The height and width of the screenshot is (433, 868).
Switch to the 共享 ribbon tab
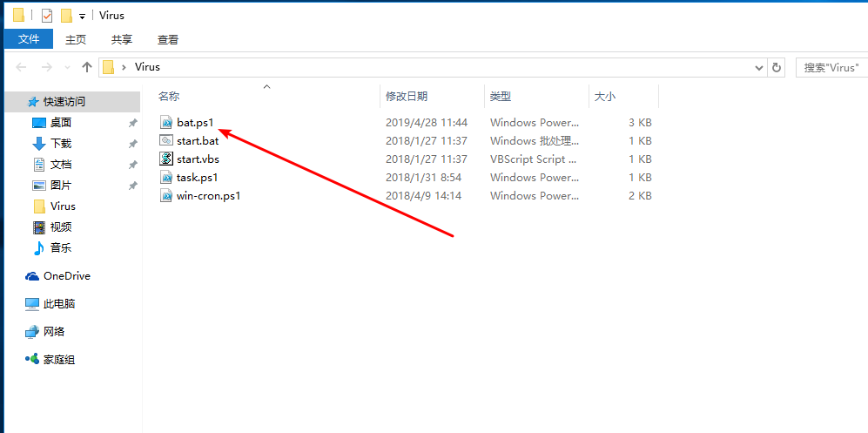click(122, 39)
